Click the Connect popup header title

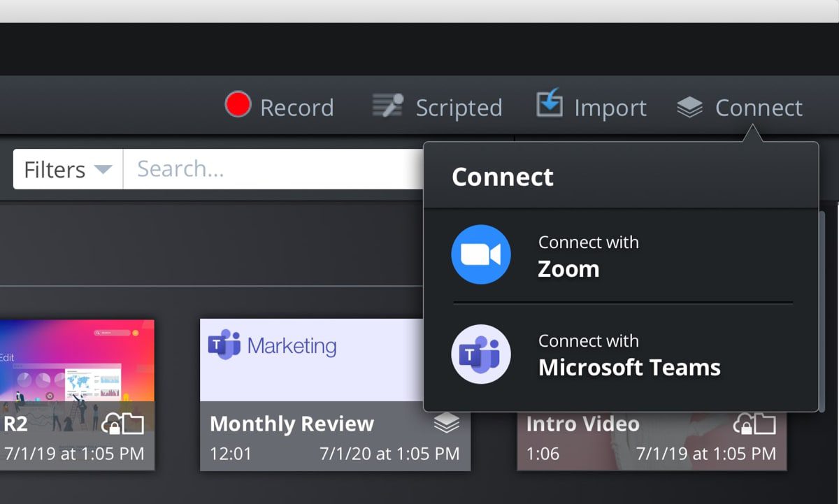pos(503,177)
